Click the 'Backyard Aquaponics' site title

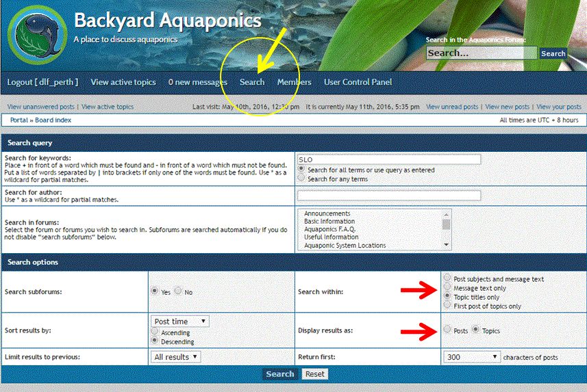point(167,21)
